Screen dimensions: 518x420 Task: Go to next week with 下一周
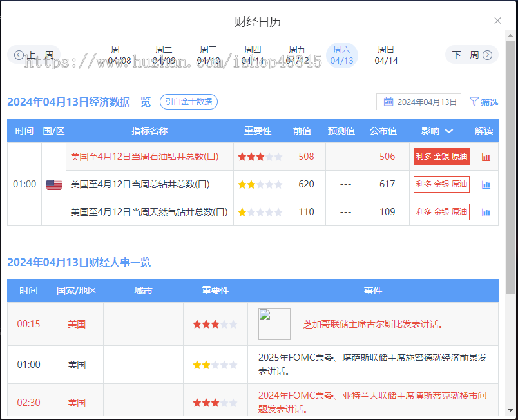coord(472,55)
